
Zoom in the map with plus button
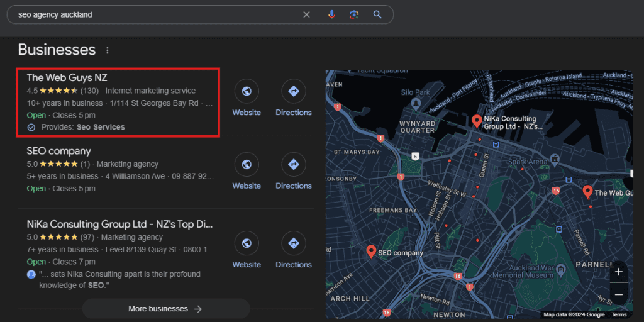pyautogui.click(x=619, y=272)
